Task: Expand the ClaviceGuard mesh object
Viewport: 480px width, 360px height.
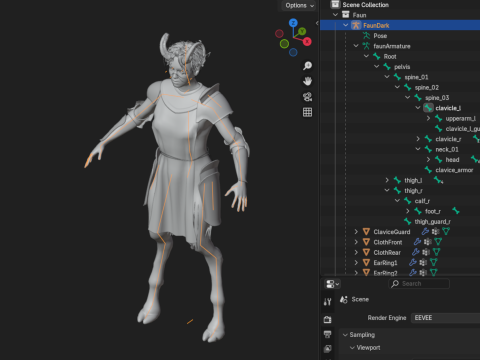Action: [356, 232]
